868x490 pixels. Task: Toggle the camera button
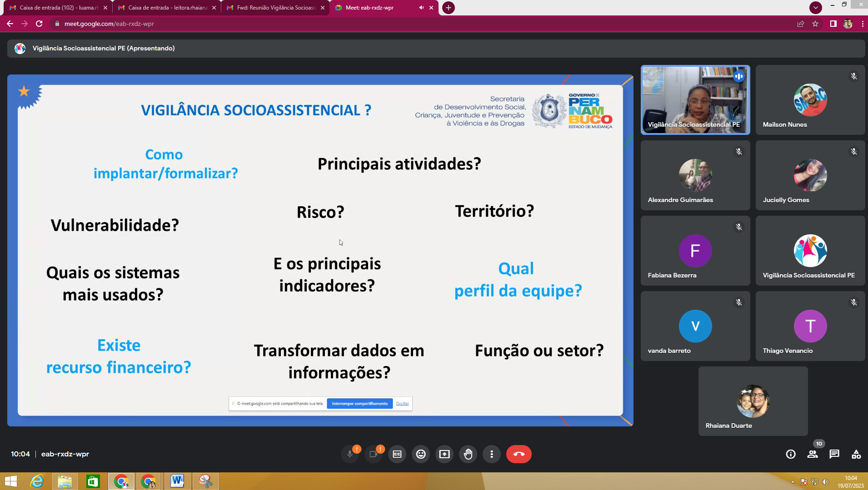click(374, 454)
